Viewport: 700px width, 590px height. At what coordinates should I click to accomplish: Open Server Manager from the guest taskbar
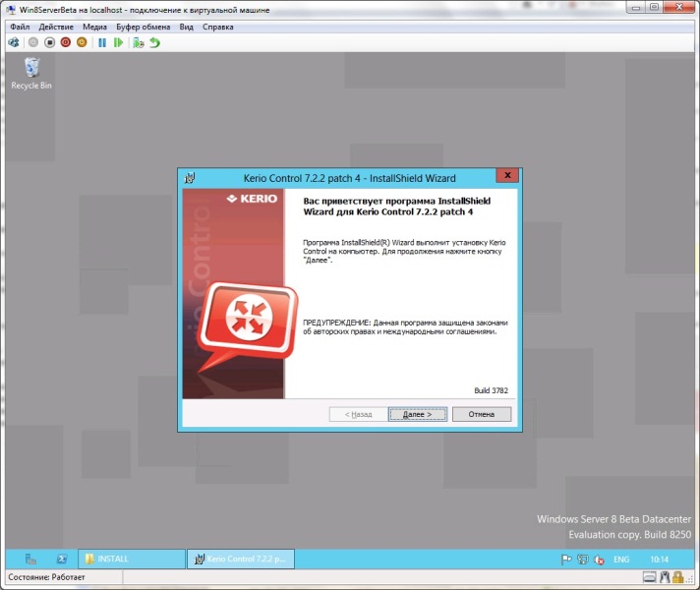[31, 559]
